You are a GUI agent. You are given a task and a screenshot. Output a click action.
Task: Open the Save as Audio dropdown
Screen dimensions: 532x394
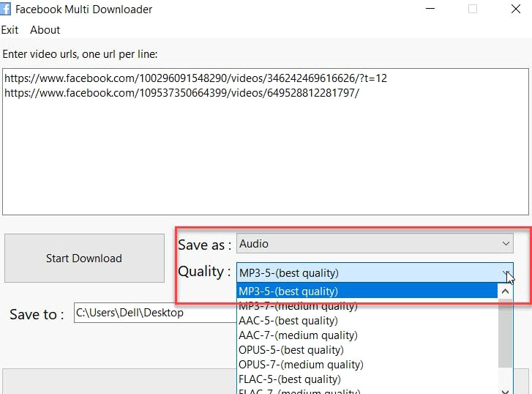(x=375, y=243)
